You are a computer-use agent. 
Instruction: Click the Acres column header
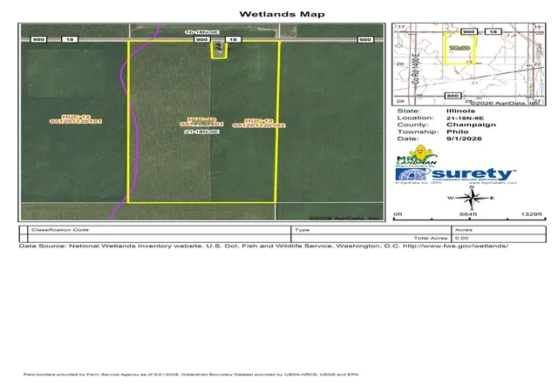464,230
